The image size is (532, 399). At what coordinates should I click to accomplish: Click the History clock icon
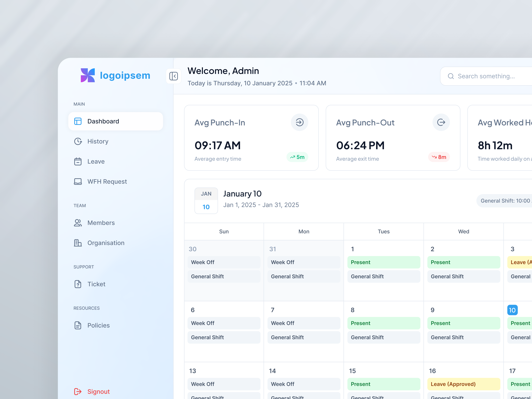point(78,141)
